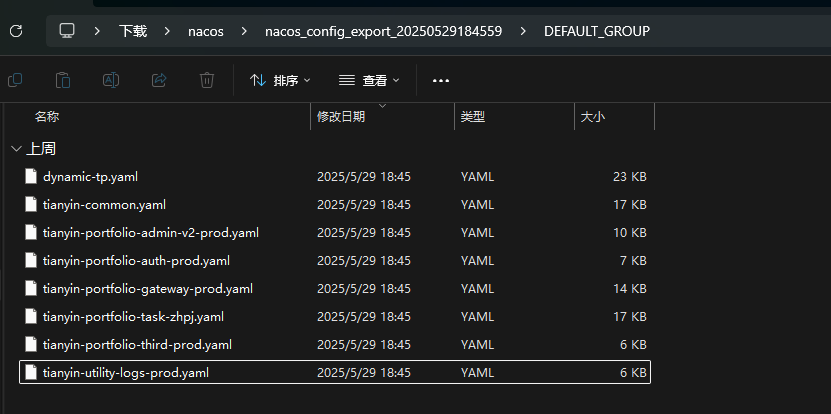Click the Delete trash can icon
The width and height of the screenshot is (831, 414).
tap(207, 80)
